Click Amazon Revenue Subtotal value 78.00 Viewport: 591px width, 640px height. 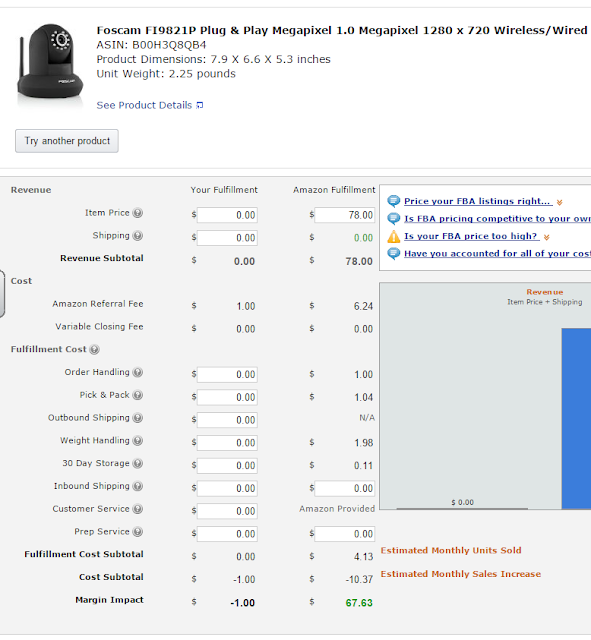359,262
